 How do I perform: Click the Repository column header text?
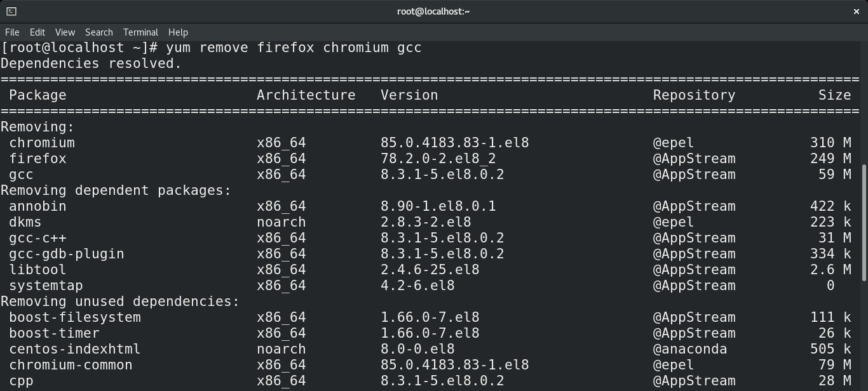click(x=694, y=95)
